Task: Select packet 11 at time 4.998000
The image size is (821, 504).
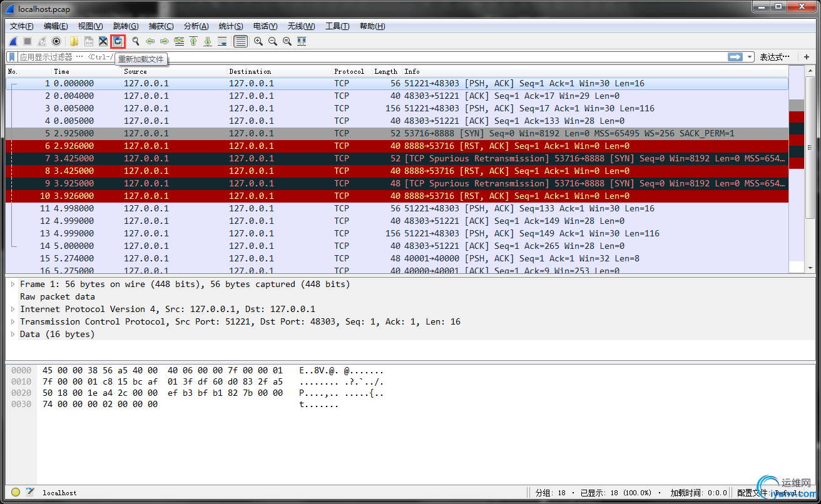Action: 397,208
